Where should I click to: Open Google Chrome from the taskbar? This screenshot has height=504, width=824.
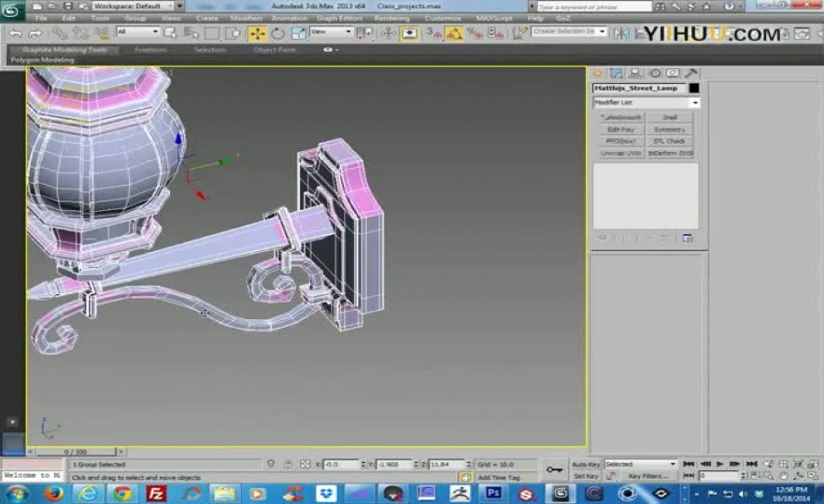point(122,494)
